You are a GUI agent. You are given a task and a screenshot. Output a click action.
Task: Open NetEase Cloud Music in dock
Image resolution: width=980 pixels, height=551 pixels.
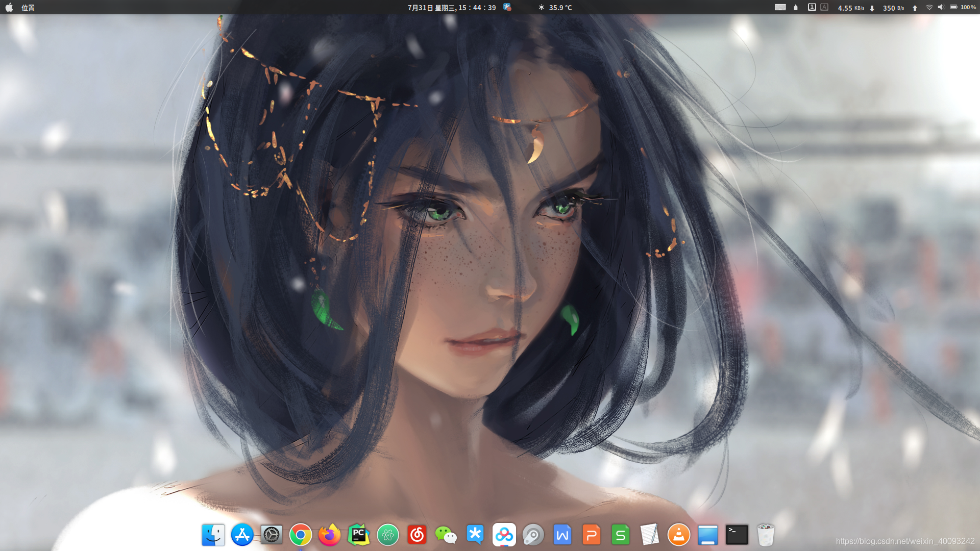point(417,535)
